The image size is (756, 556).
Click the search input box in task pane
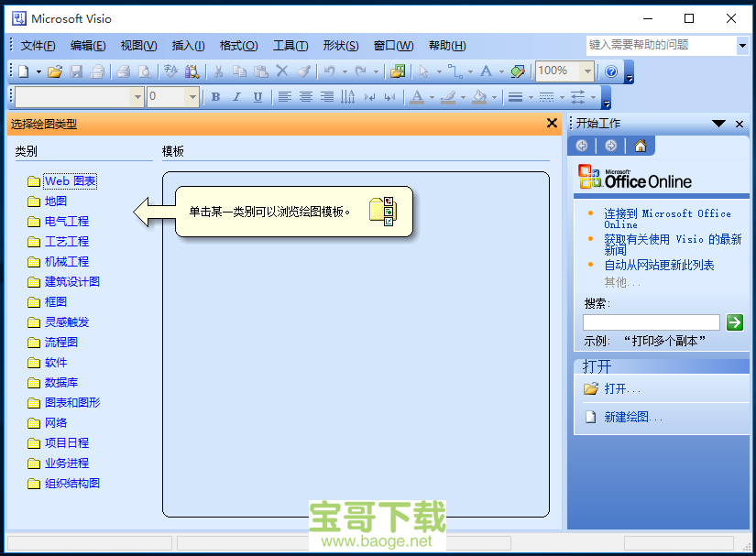(x=651, y=322)
